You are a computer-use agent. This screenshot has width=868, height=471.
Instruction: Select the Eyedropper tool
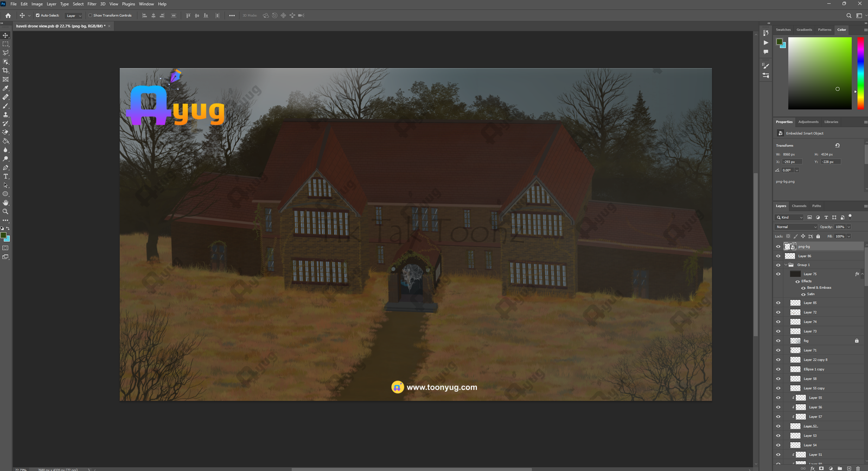click(x=6, y=88)
